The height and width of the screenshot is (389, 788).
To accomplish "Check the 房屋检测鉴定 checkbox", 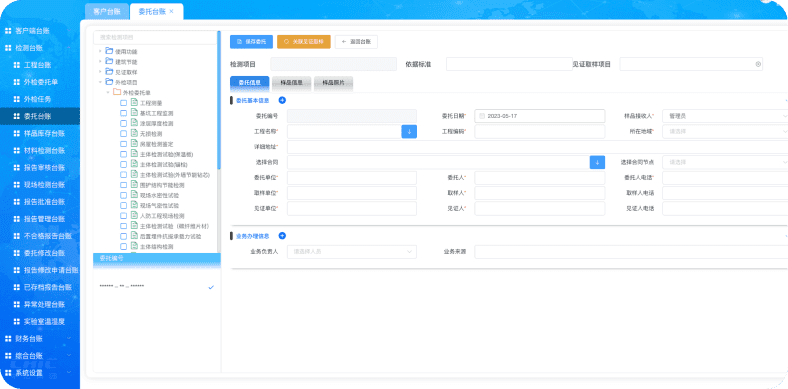I will click(124, 144).
